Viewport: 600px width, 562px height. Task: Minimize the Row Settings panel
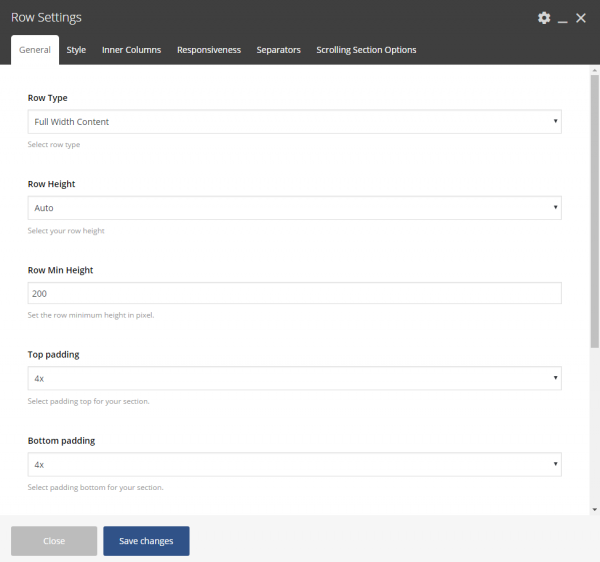[x=563, y=18]
